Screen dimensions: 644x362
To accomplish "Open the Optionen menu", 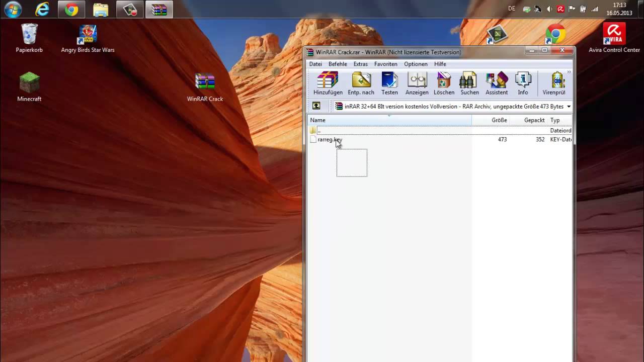I will (x=416, y=64).
